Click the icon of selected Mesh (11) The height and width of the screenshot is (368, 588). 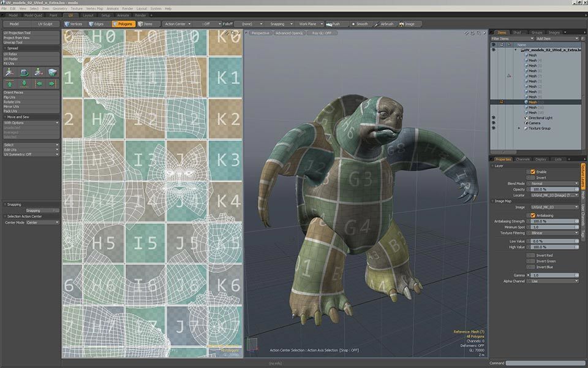(x=526, y=102)
